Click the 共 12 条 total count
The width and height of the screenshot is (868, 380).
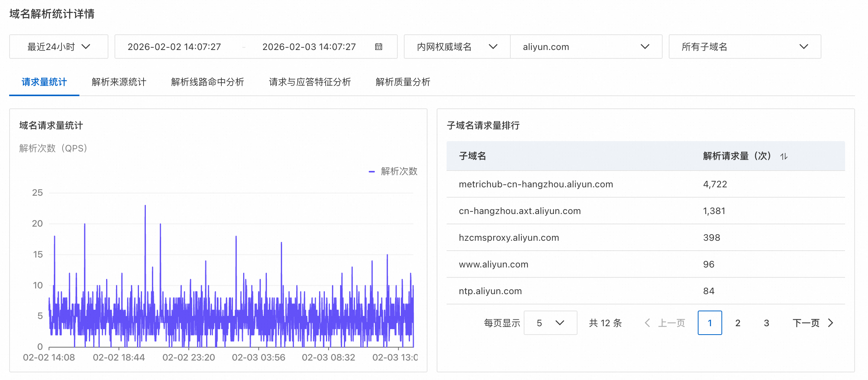605,323
